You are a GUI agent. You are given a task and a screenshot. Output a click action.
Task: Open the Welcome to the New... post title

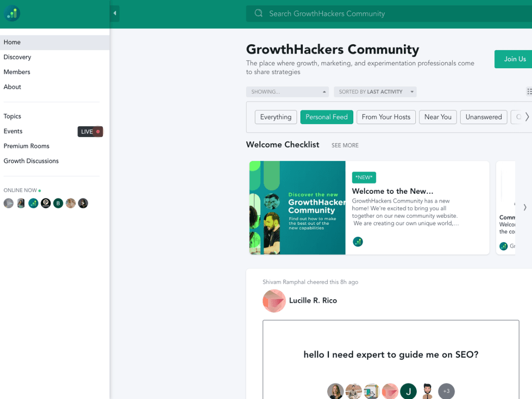tap(393, 191)
